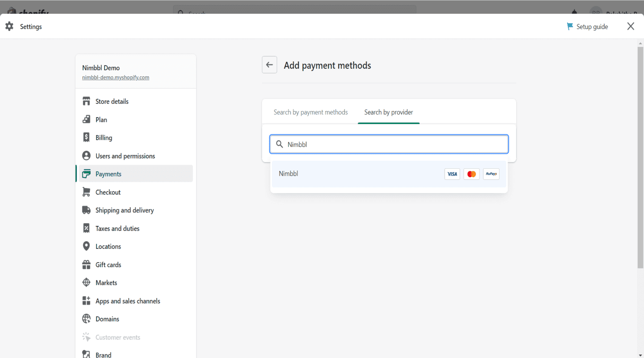
Task: Click the Taxes and duties receipt icon
Action: point(86,228)
